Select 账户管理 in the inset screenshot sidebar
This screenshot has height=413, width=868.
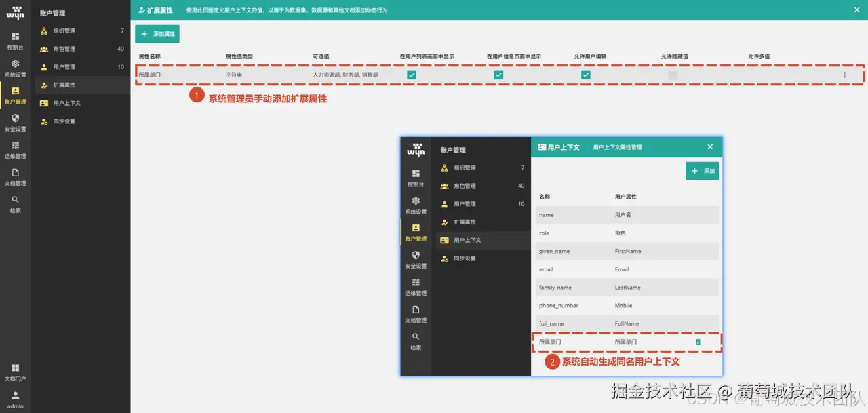pos(416,232)
